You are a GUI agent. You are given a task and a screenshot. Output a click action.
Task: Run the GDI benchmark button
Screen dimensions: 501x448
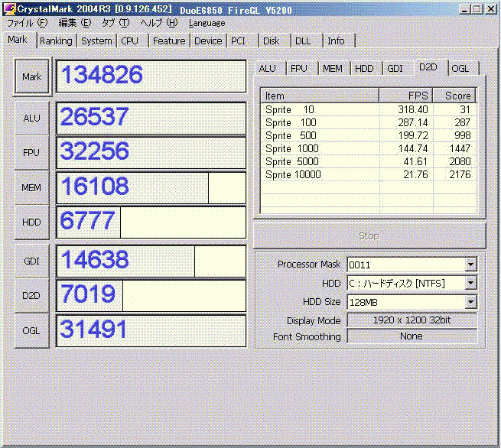32,261
